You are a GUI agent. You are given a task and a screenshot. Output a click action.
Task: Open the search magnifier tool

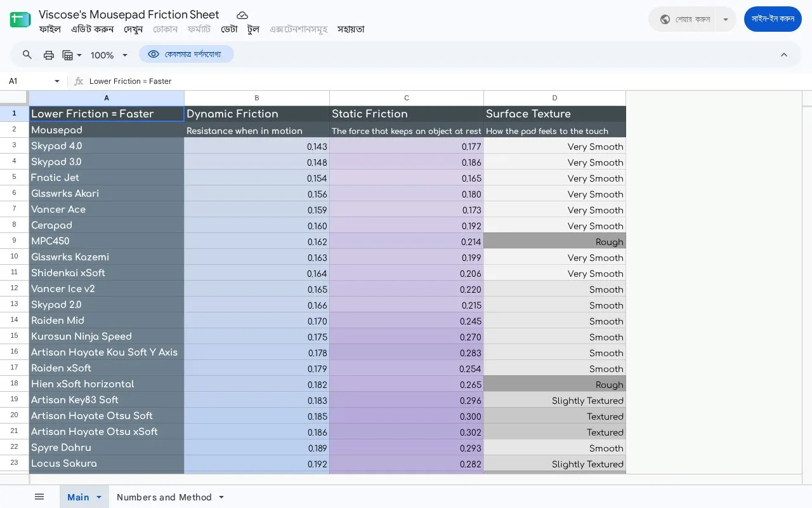pos(27,55)
